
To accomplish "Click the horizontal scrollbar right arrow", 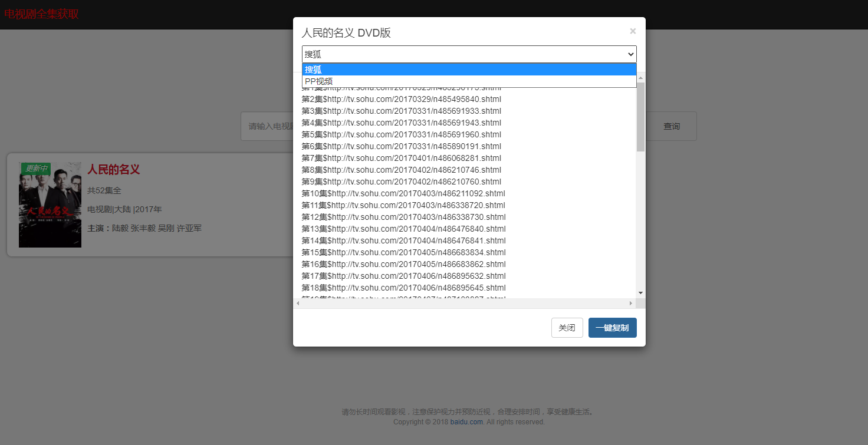I will pyautogui.click(x=630, y=303).
